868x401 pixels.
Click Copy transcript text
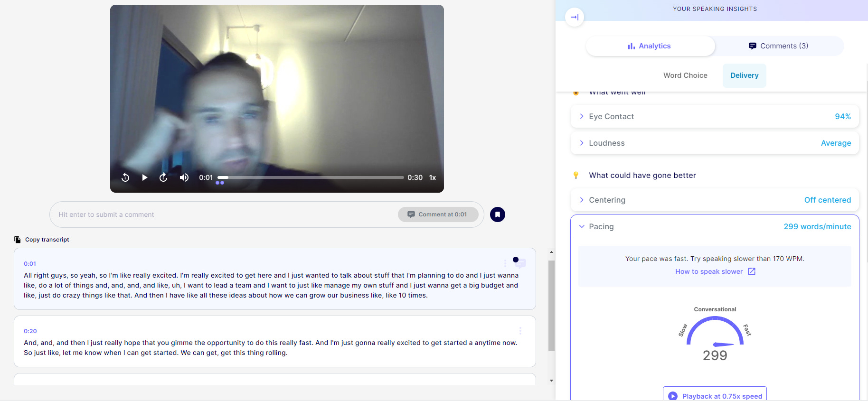[47, 240]
